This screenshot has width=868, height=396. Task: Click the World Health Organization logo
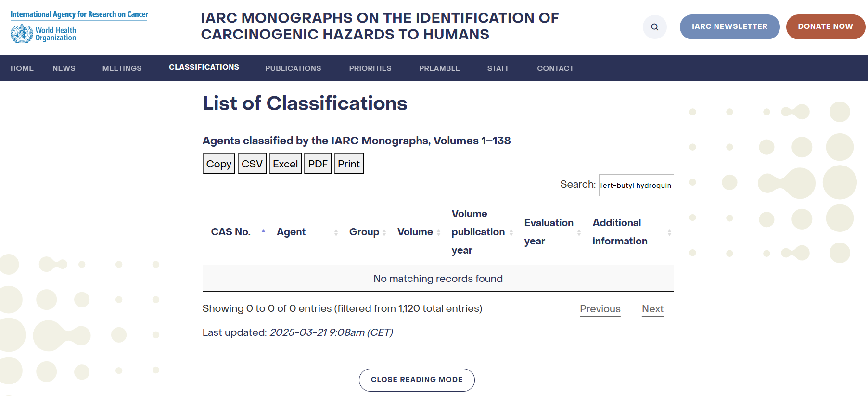coord(43,34)
